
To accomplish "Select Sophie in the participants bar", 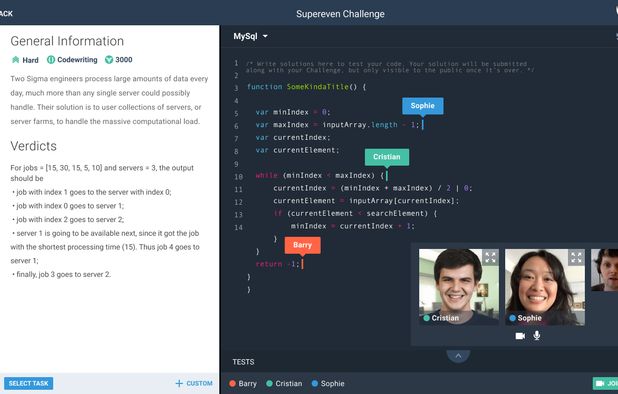I will pyautogui.click(x=328, y=383).
